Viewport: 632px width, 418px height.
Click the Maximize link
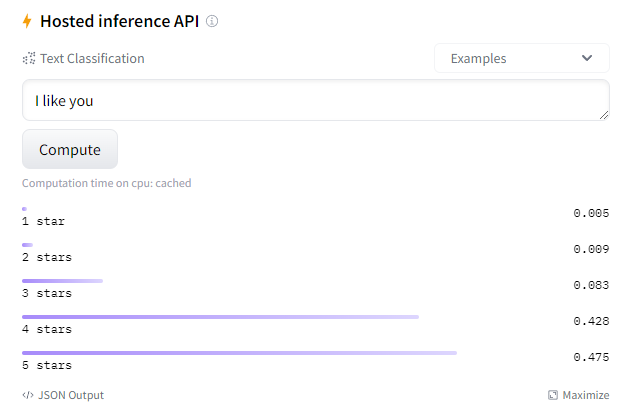click(585, 395)
